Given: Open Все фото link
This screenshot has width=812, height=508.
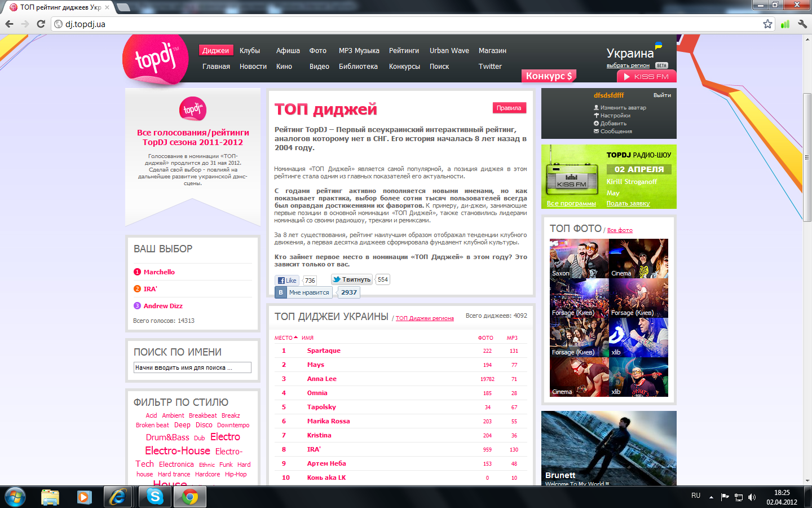Looking at the screenshot, I should pos(620,230).
